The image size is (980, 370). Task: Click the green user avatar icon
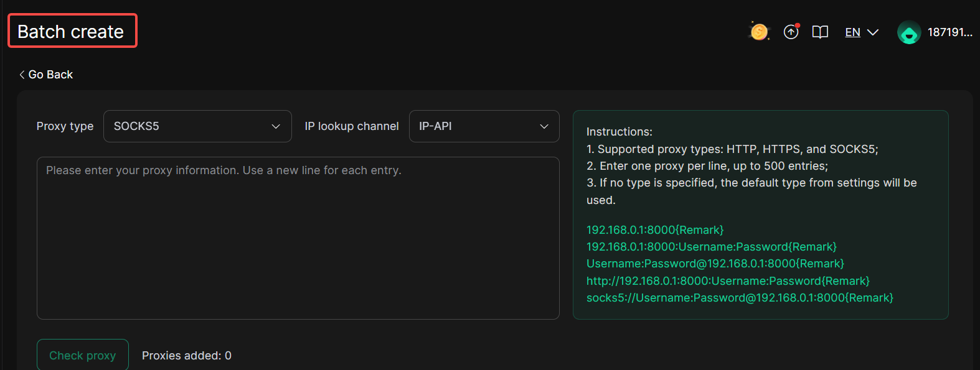(909, 32)
